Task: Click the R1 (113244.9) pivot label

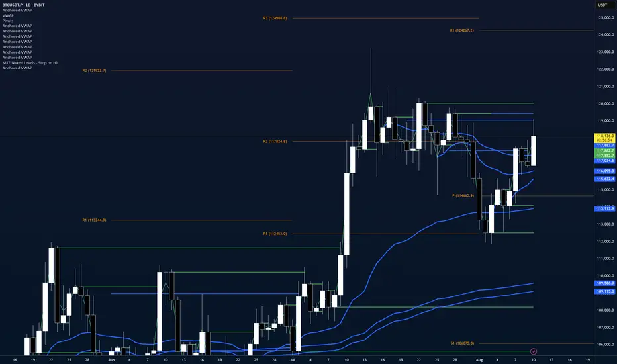Action: 95,220
